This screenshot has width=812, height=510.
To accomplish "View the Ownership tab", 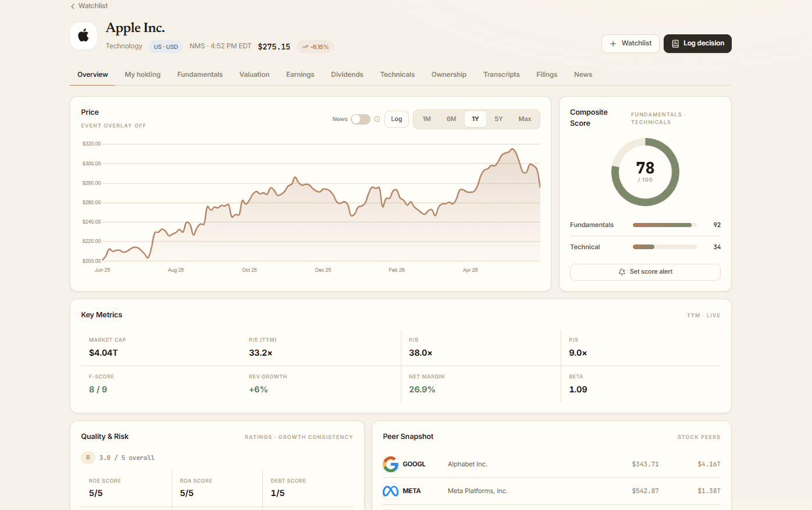I will [x=449, y=75].
